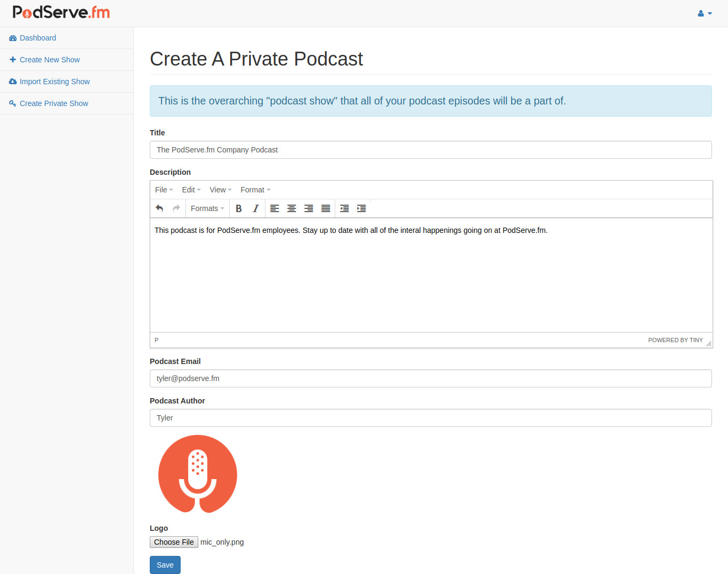Viewport: 728px width, 574px height.
Task: Click the editor resize handle corner
Action: point(709,344)
